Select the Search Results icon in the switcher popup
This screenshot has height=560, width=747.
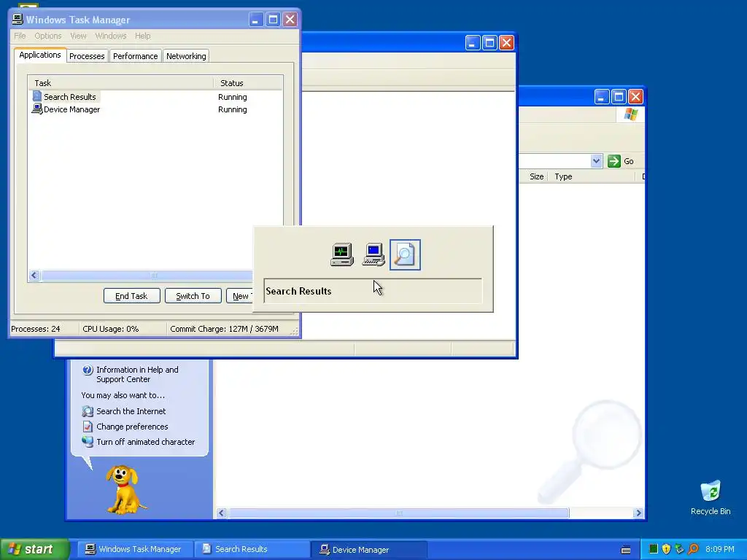405,254
